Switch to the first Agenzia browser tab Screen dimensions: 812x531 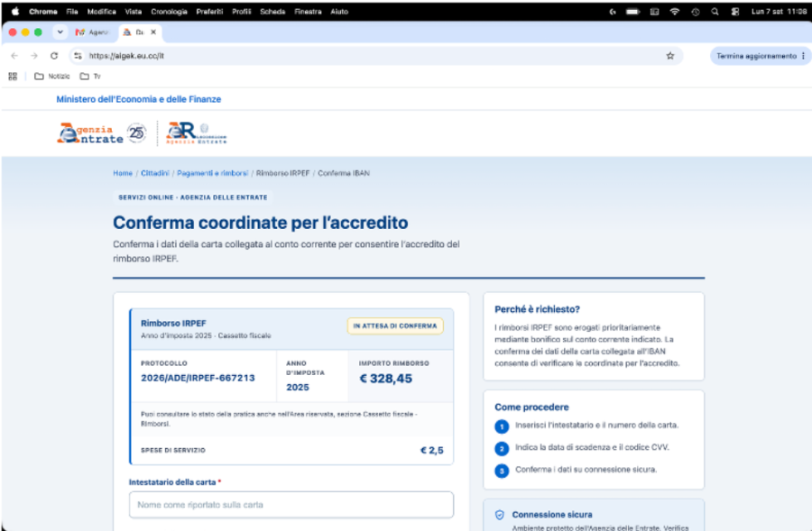[92, 32]
